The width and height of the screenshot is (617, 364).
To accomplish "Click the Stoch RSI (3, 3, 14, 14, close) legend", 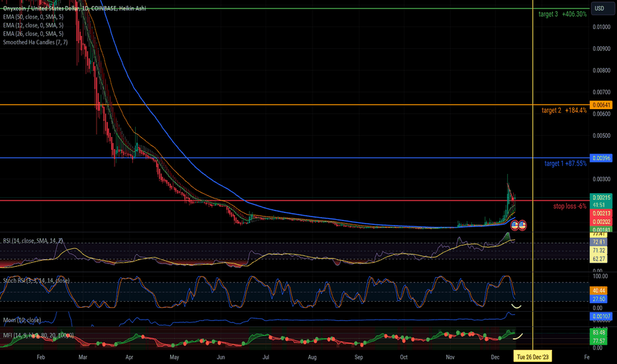I will click(x=36, y=280).
